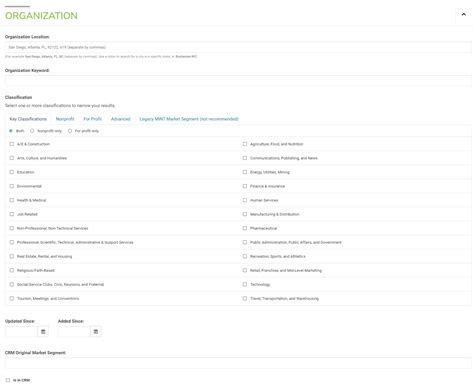This screenshot has width=474, height=392.
Task: Check Retail, Franchise, and Mid-Level Marketing
Action: [245, 270]
